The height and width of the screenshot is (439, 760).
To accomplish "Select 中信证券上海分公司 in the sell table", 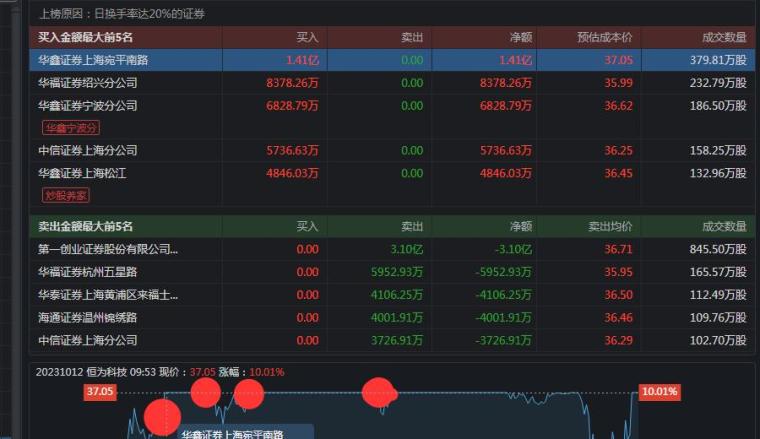I will pos(88,340).
